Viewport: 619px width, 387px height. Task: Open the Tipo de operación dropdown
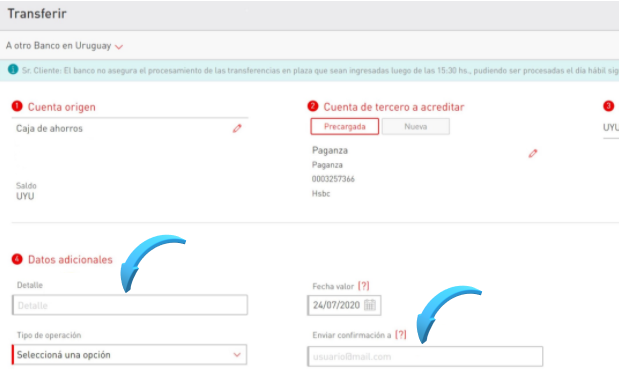[129, 355]
